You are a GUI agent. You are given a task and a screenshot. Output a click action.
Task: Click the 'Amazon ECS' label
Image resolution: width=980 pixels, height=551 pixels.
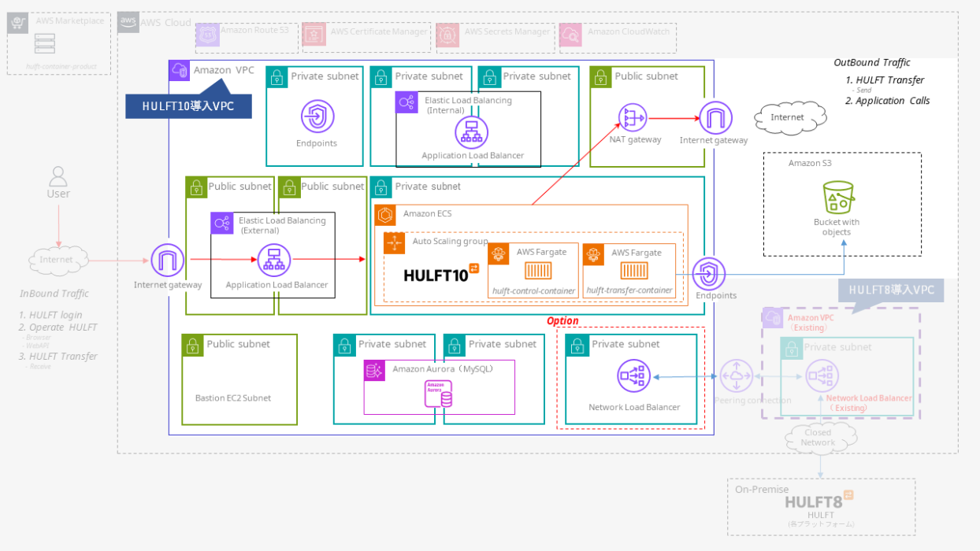coord(427,214)
